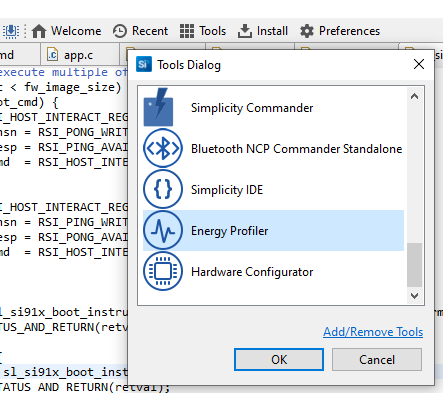The image size is (443, 393).
Task: Dismiss the dialog with Cancel
Action: 377,359
